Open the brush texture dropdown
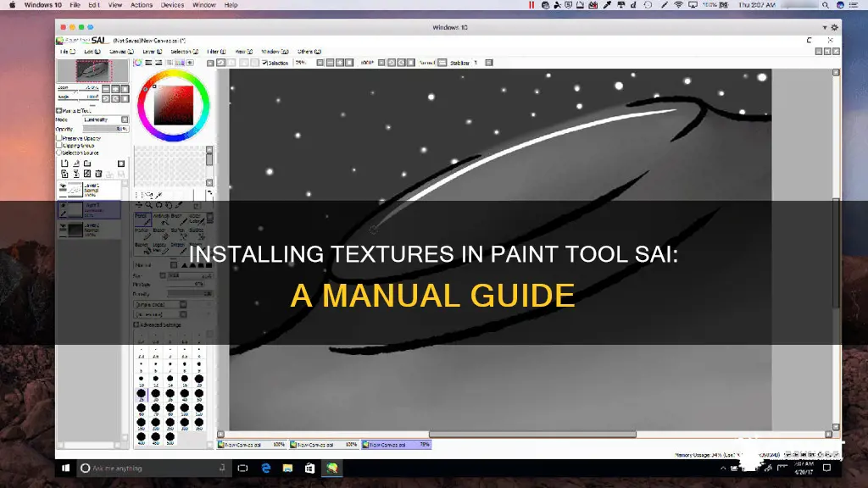The height and width of the screenshot is (488, 868). (160, 314)
